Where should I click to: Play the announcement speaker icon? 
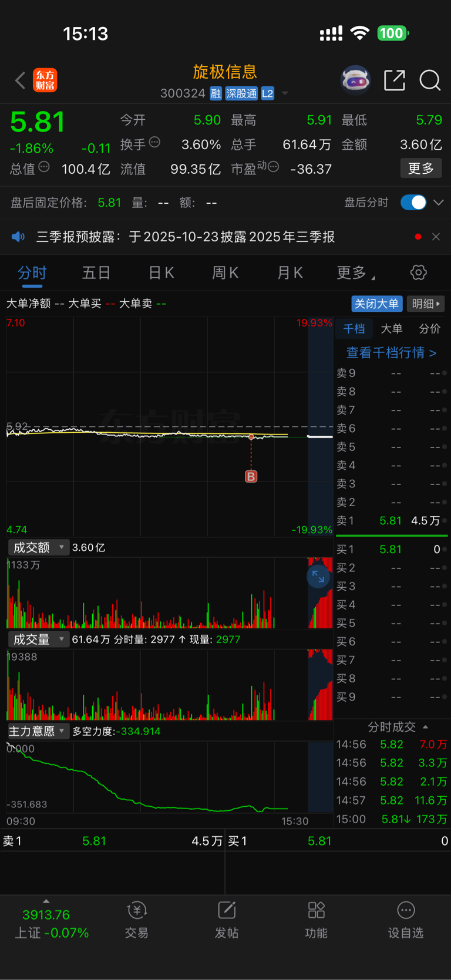click(18, 237)
